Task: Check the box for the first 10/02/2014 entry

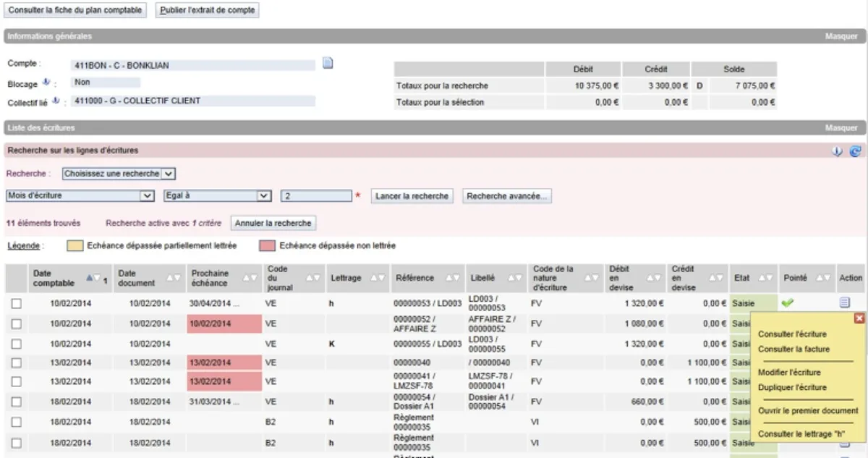Action: click(x=17, y=304)
